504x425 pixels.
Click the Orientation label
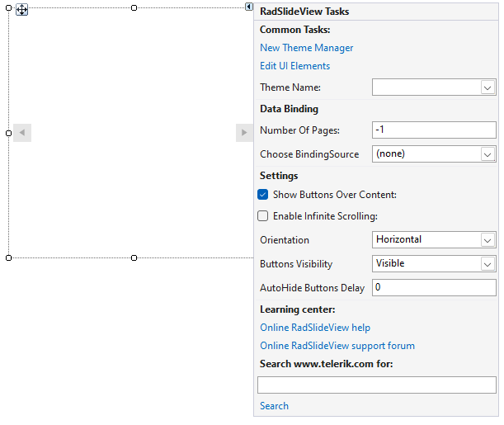pos(284,240)
